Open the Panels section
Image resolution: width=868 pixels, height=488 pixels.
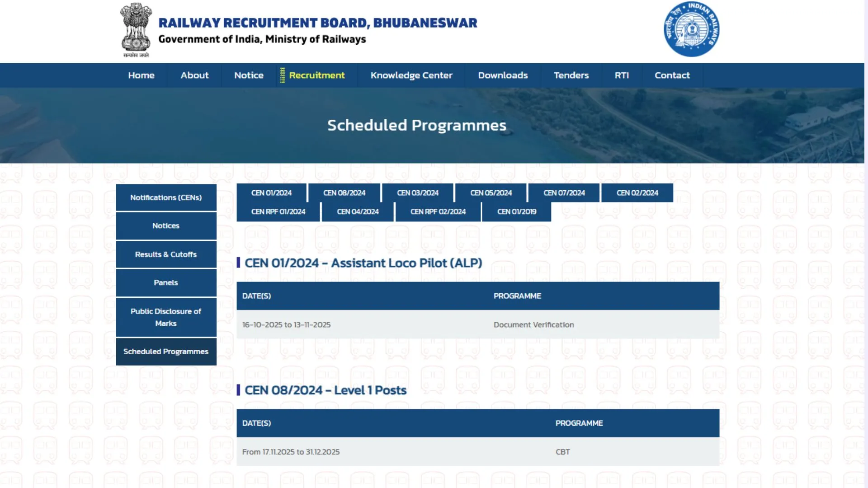[x=166, y=282]
